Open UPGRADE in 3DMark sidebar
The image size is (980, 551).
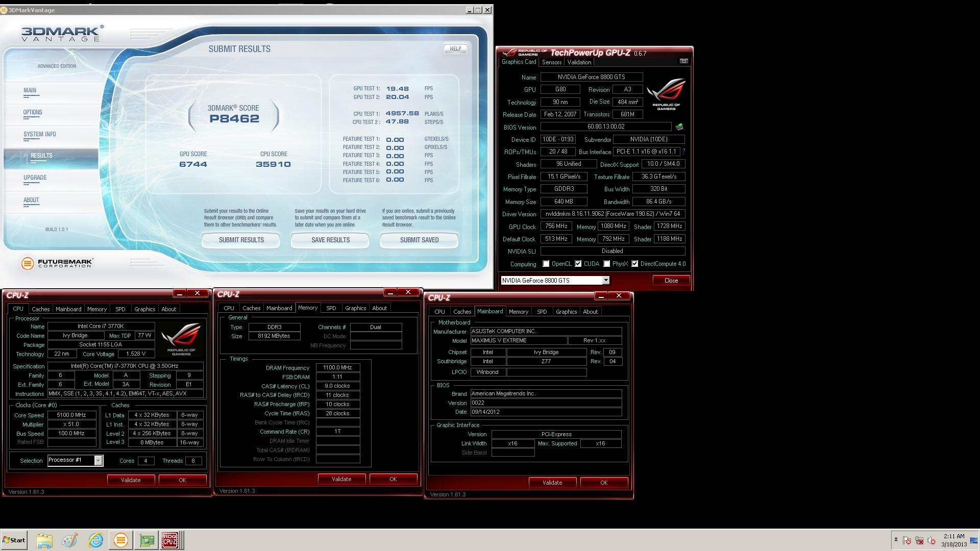(x=35, y=178)
